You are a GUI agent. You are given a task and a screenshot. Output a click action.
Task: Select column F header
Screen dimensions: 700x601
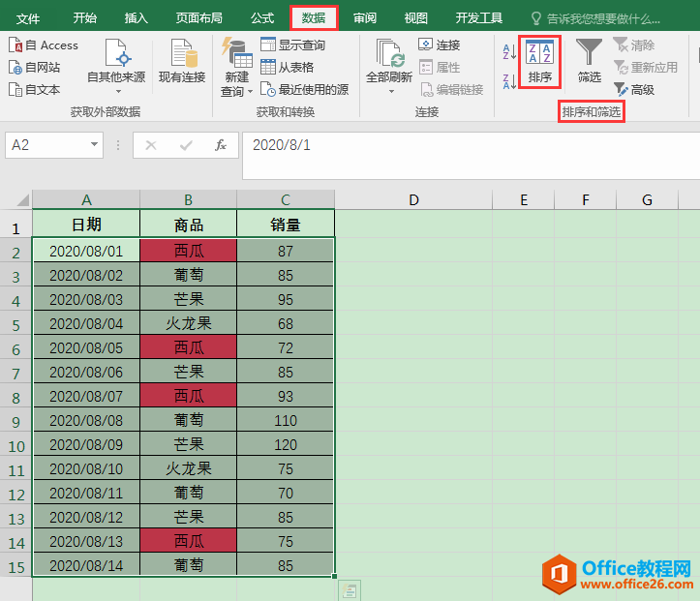coord(585,199)
